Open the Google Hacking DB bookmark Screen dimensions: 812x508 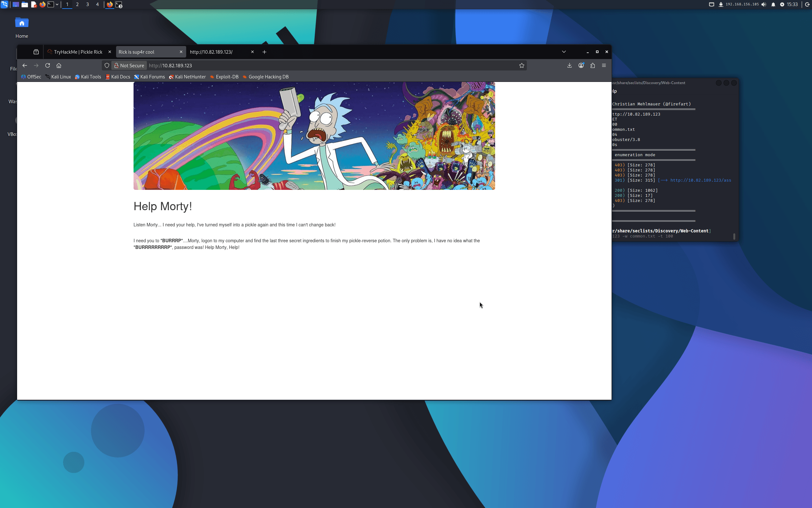(x=265, y=77)
